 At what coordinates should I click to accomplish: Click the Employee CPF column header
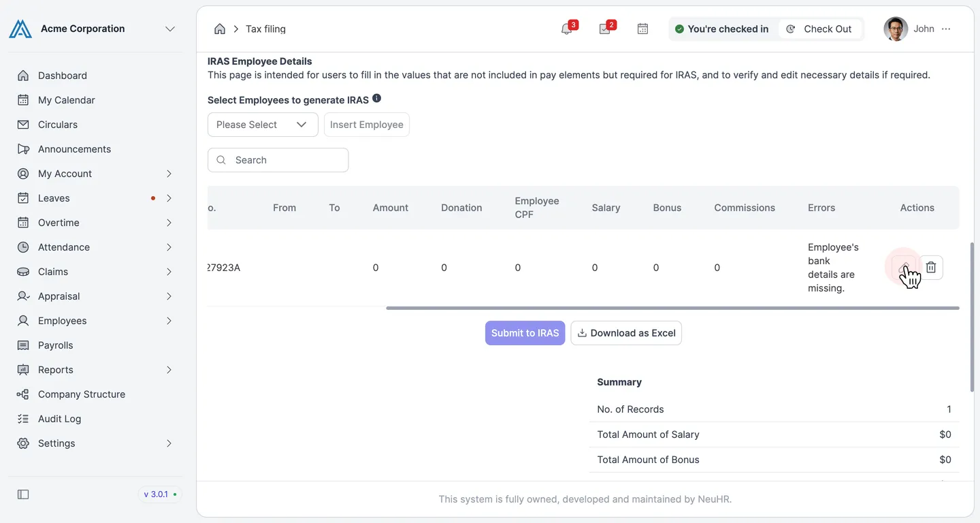[537, 208]
